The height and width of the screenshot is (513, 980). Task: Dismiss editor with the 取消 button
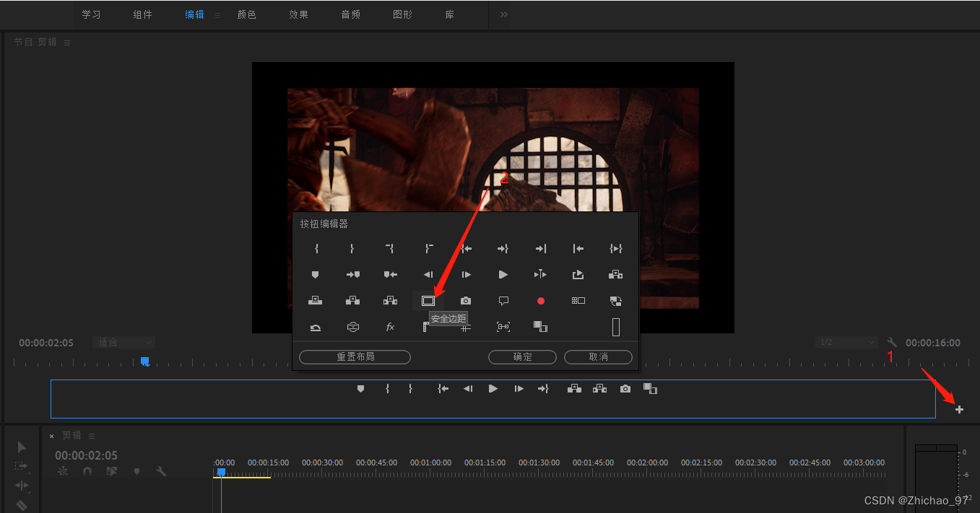pyautogui.click(x=598, y=357)
